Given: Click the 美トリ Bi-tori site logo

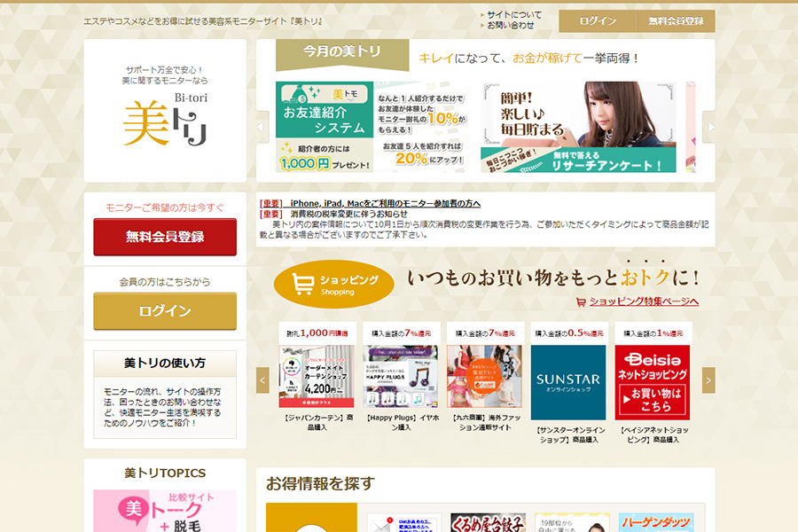Looking at the screenshot, I should click(x=165, y=119).
